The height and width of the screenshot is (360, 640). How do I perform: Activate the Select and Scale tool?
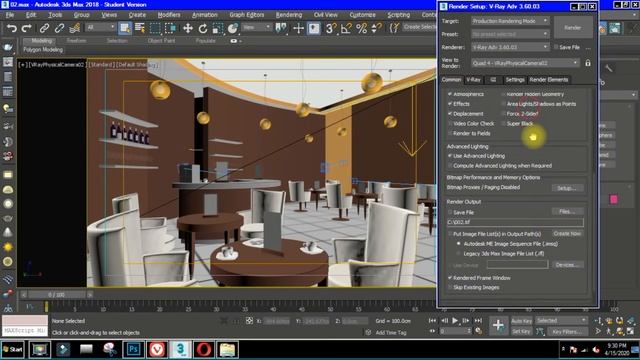pyautogui.click(x=218, y=28)
